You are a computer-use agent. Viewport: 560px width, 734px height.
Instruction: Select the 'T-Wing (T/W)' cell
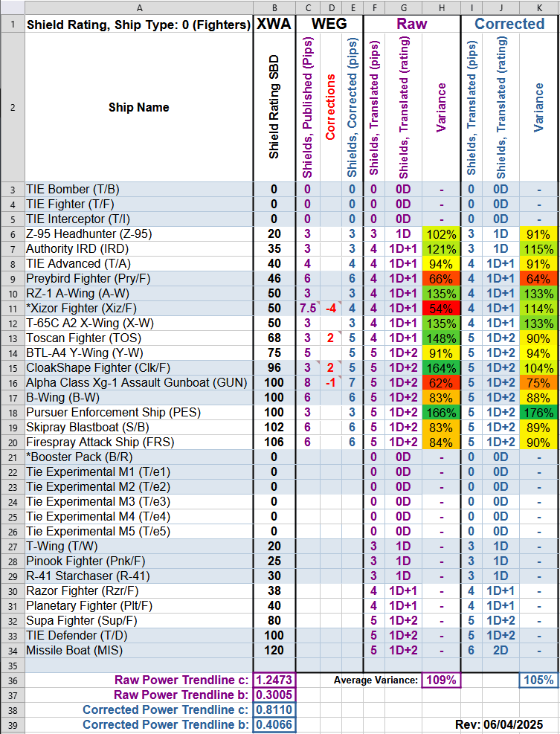pyautogui.click(x=139, y=547)
